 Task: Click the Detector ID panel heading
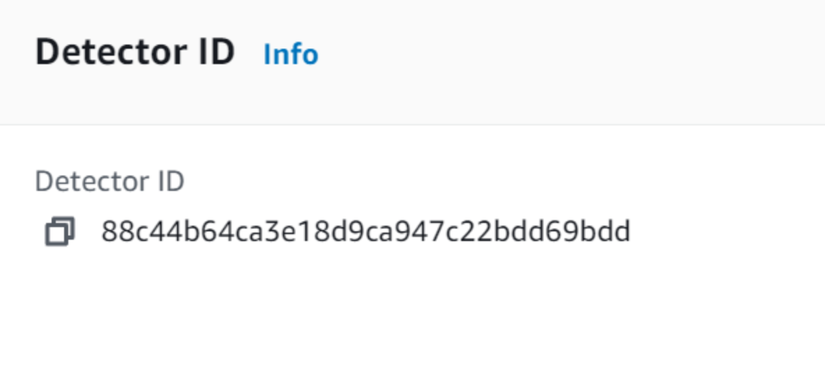135,52
